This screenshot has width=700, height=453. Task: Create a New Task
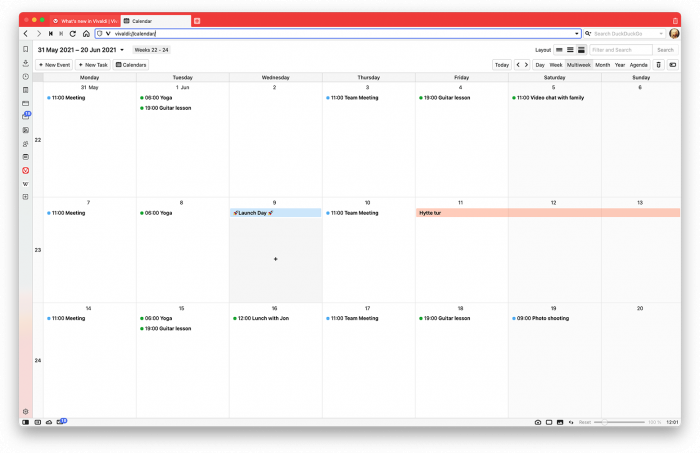point(93,65)
